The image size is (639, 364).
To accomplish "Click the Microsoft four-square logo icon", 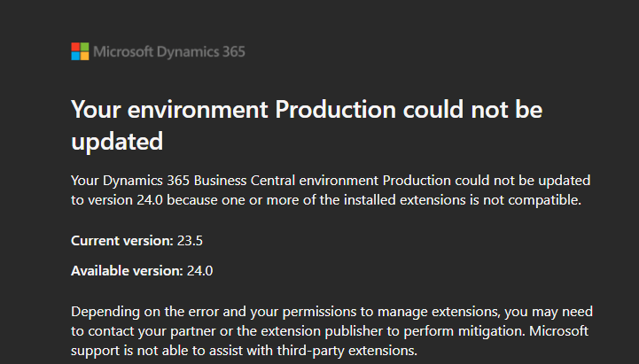I will pyautogui.click(x=80, y=51).
